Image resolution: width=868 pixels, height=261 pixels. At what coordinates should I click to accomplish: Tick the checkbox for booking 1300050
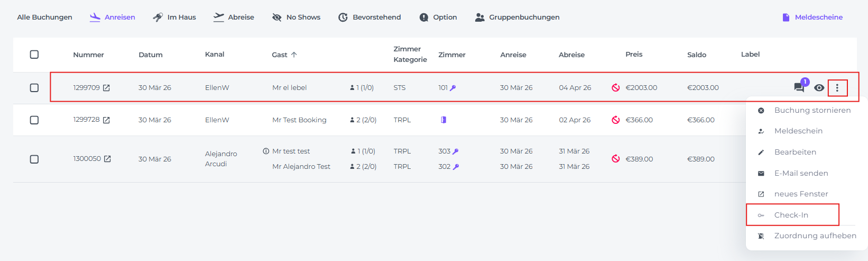(x=34, y=159)
